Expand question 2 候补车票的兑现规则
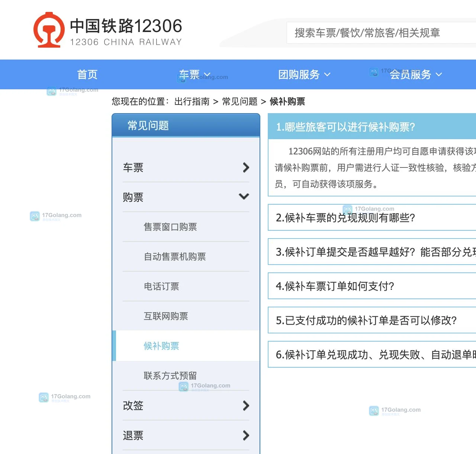476x454 pixels. tap(372, 217)
